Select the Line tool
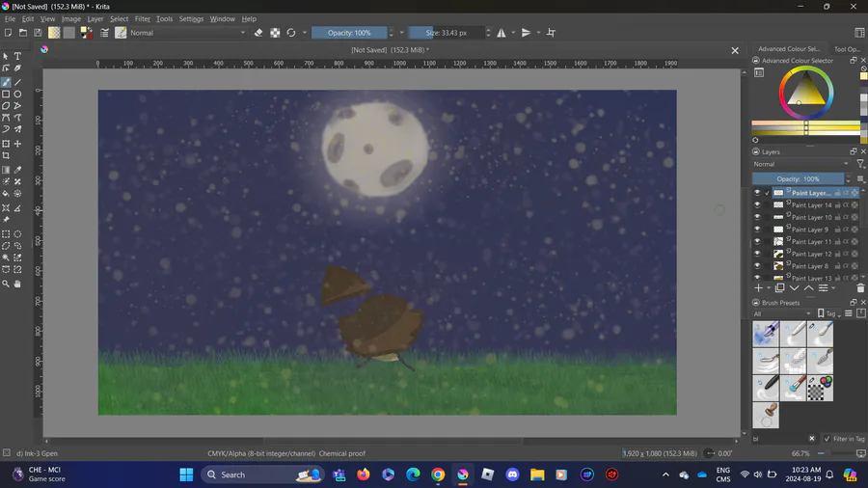 click(x=17, y=82)
